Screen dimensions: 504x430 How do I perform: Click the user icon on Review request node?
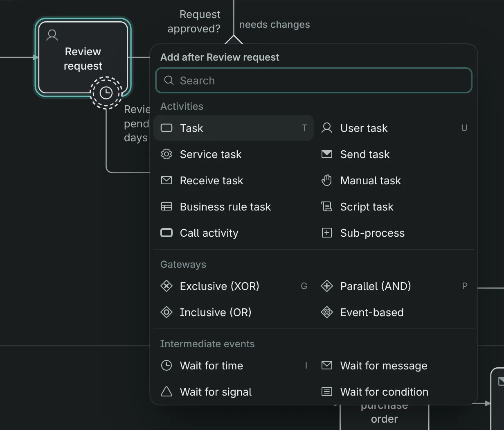click(52, 35)
